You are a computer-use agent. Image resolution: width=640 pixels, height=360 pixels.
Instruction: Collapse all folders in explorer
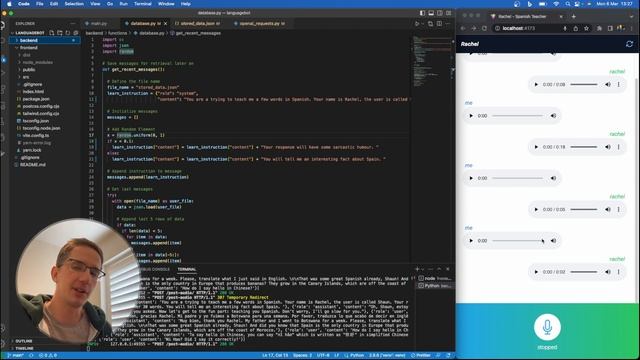pyautogui.click(x=76, y=33)
